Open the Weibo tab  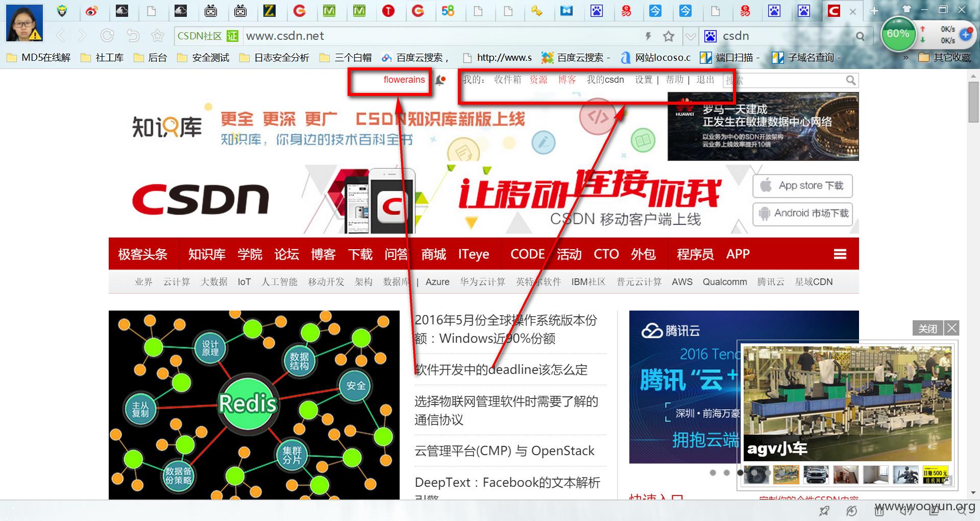click(x=92, y=11)
